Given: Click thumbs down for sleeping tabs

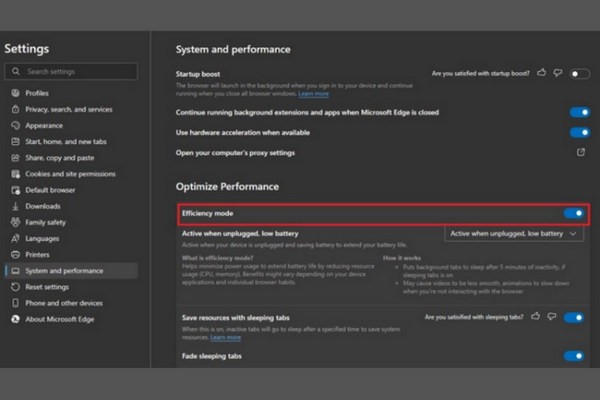Looking at the screenshot, I should [551, 317].
